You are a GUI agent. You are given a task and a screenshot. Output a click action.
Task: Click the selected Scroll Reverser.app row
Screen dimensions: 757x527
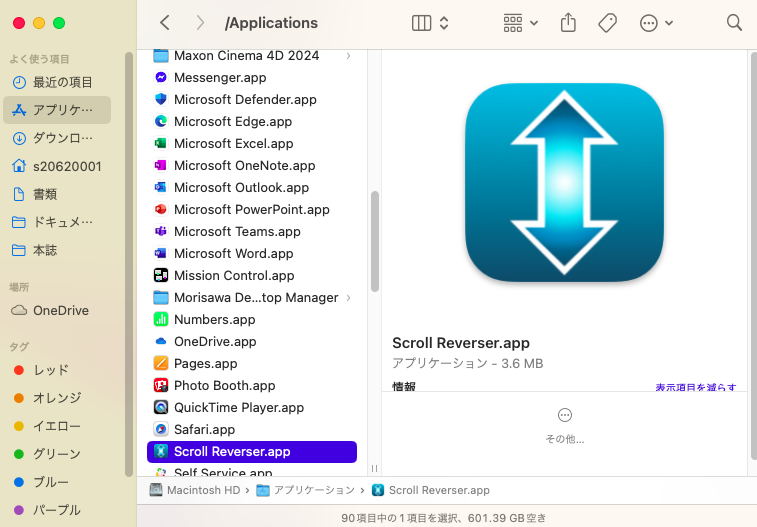(x=252, y=452)
